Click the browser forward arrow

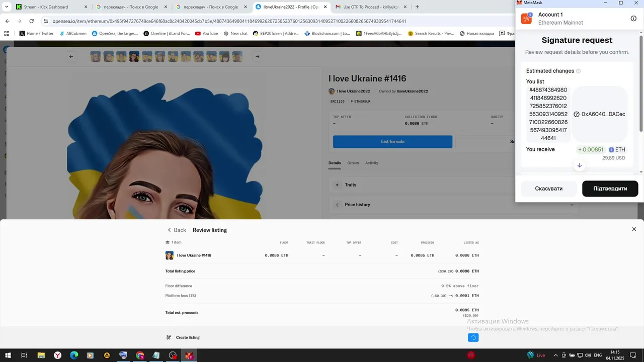(x=19, y=21)
